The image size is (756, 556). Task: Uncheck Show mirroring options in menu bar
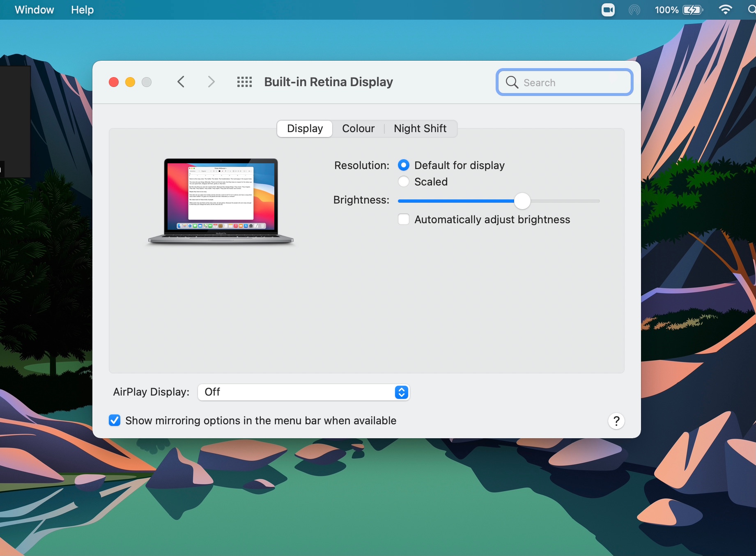pos(115,421)
